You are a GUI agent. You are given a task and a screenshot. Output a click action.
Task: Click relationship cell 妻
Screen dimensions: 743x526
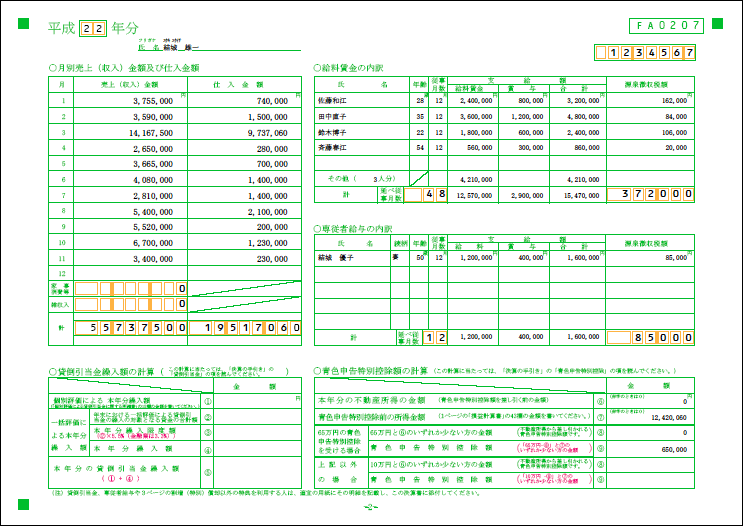pos(396,257)
